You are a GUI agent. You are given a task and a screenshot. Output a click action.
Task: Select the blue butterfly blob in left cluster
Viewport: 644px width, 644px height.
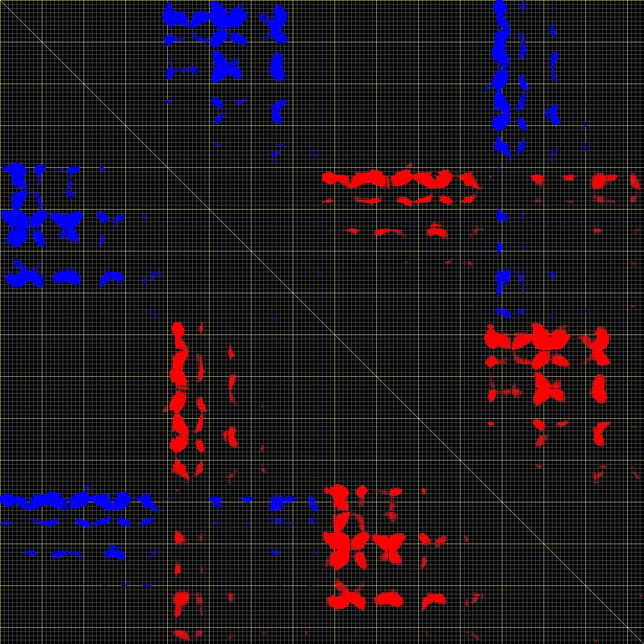[67, 226]
